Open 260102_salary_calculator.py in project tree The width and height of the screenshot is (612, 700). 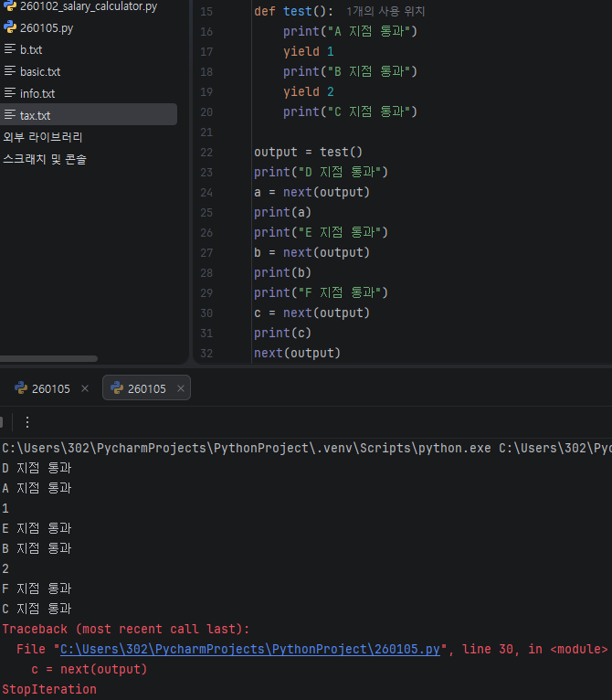point(89,6)
